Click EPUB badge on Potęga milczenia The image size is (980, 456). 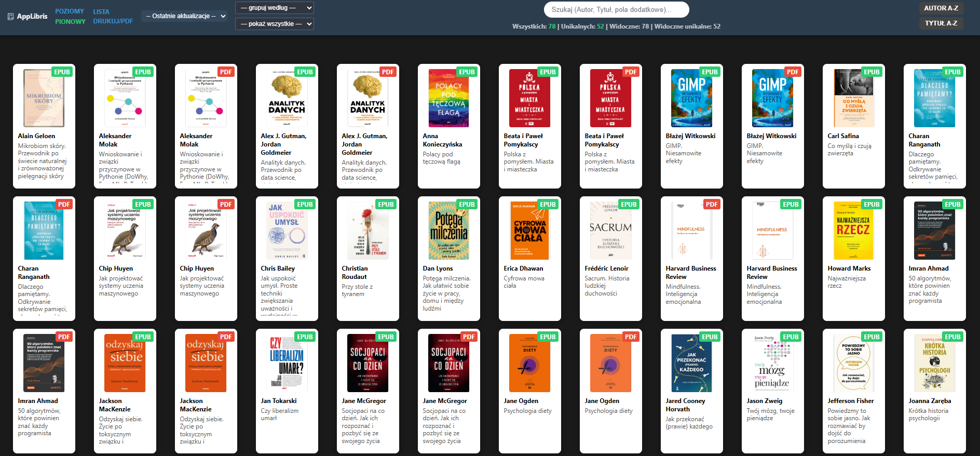pyautogui.click(x=467, y=205)
